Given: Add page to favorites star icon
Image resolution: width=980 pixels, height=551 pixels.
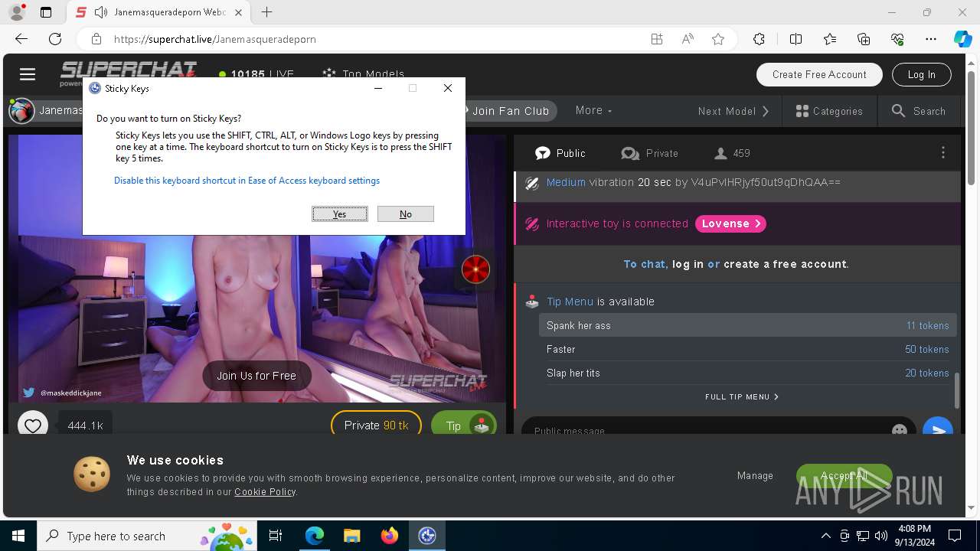Looking at the screenshot, I should [x=718, y=39].
